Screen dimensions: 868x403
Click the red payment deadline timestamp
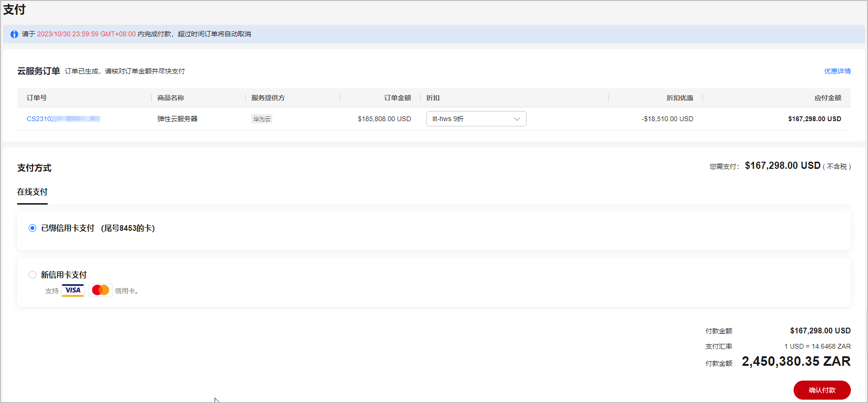pos(86,34)
